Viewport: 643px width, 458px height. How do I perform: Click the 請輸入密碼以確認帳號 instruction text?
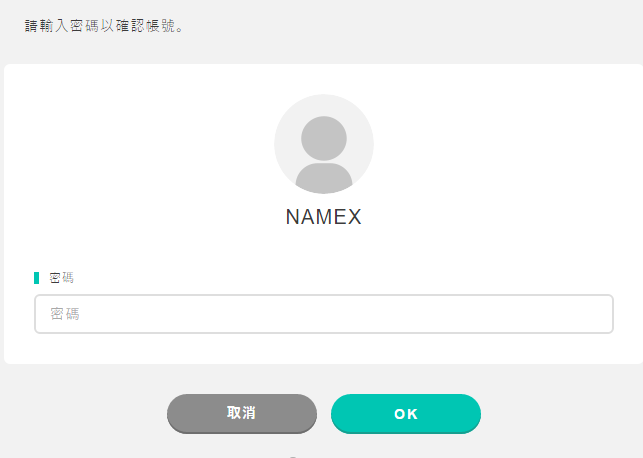click(x=104, y=26)
